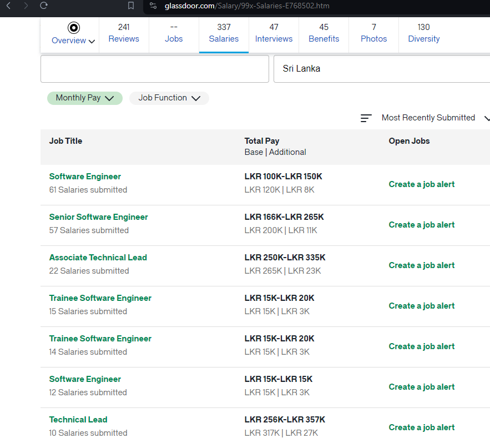Image resolution: width=490 pixels, height=448 pixels.
Task: Open the 241 Reviews tab
Action: 124,33
